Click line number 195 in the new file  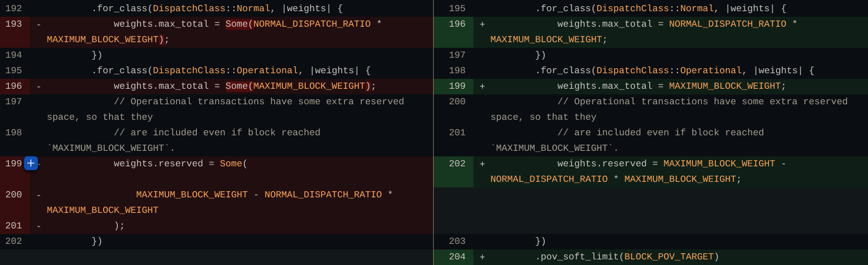click(x=457, y=9)
